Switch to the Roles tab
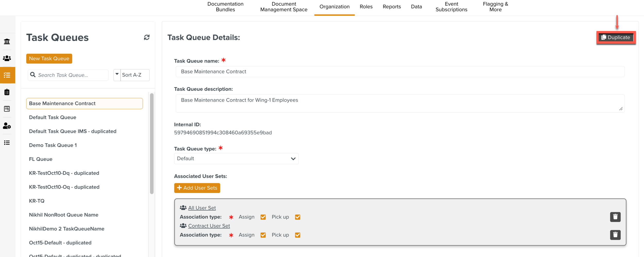Image resolution: width=644 pixels, height=257 pixels. (366, 7)
